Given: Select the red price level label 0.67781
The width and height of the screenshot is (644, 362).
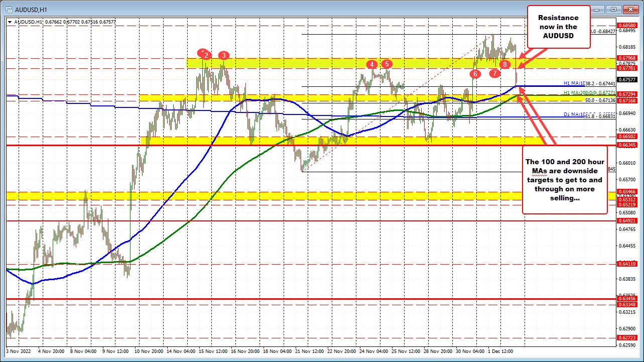Looking at the screenshot, I should coord(627,68).
